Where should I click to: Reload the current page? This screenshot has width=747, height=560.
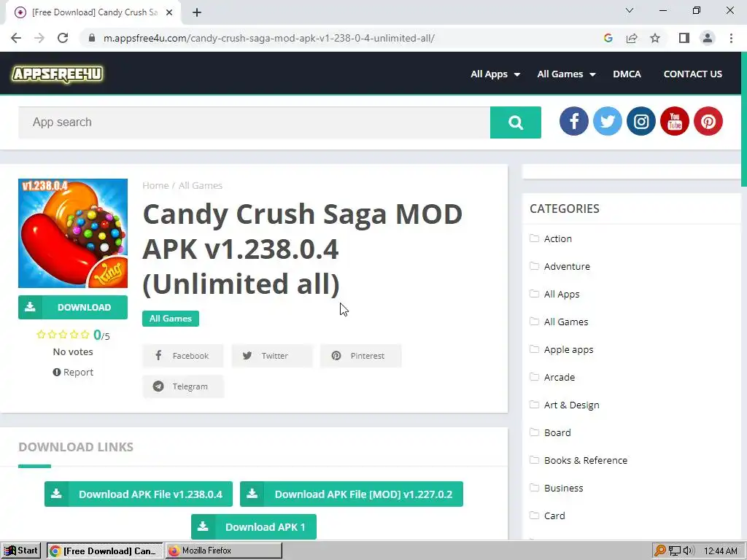pyautogui.click(x=63, y=38)
